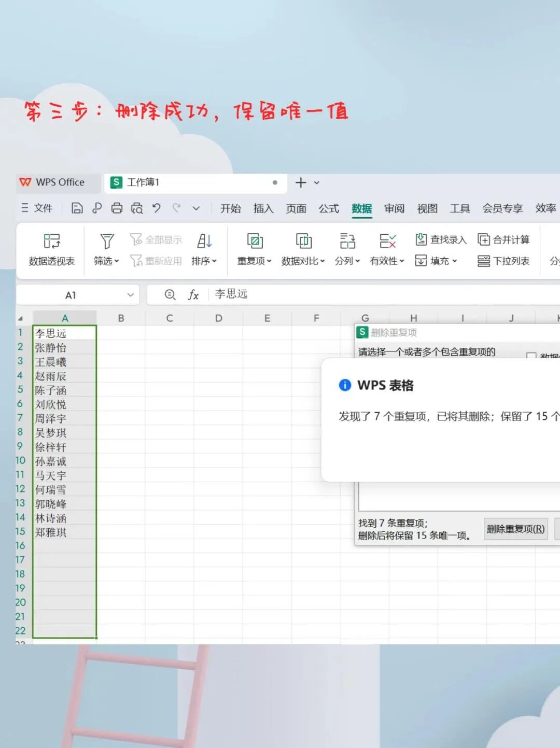Viewport: 560px width, 748px height.
Task: Select cell containing 陈子涵
Action: pyautogui.click(x=65, y=390)
